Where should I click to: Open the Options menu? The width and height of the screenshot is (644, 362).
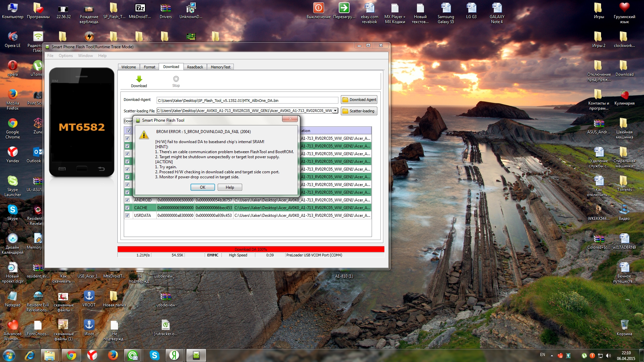65,56
